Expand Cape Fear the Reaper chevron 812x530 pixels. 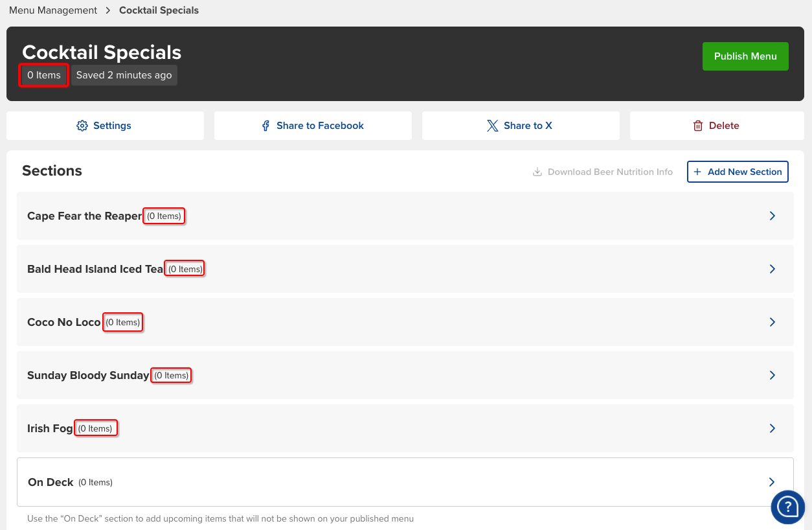click(772, 216)
